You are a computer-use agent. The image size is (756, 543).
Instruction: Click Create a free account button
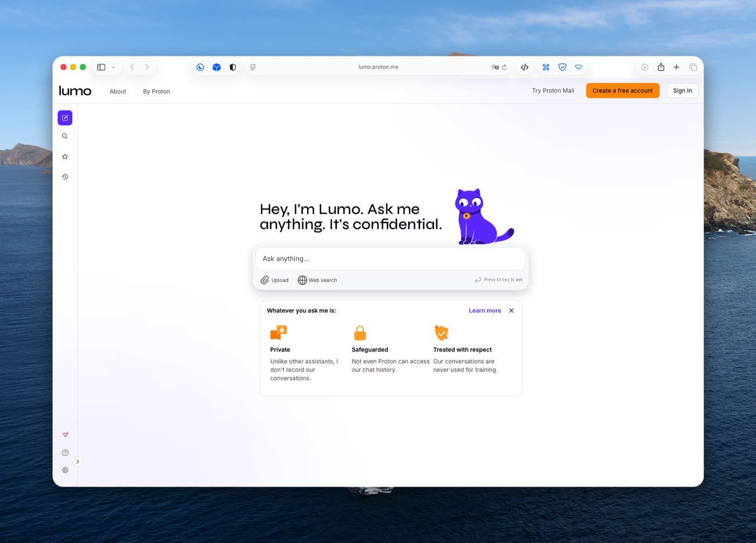click(x=623, y=91)
